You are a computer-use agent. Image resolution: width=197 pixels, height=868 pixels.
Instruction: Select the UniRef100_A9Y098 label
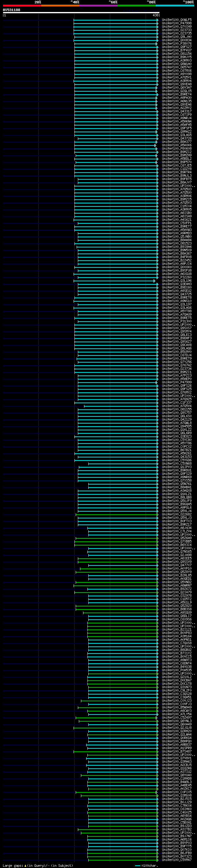tap(177, 74)
